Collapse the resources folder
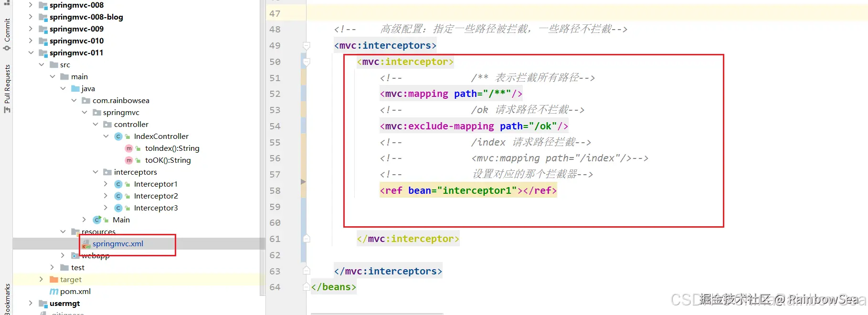Screen dimensions: 868x315 (x=63, y=232)
